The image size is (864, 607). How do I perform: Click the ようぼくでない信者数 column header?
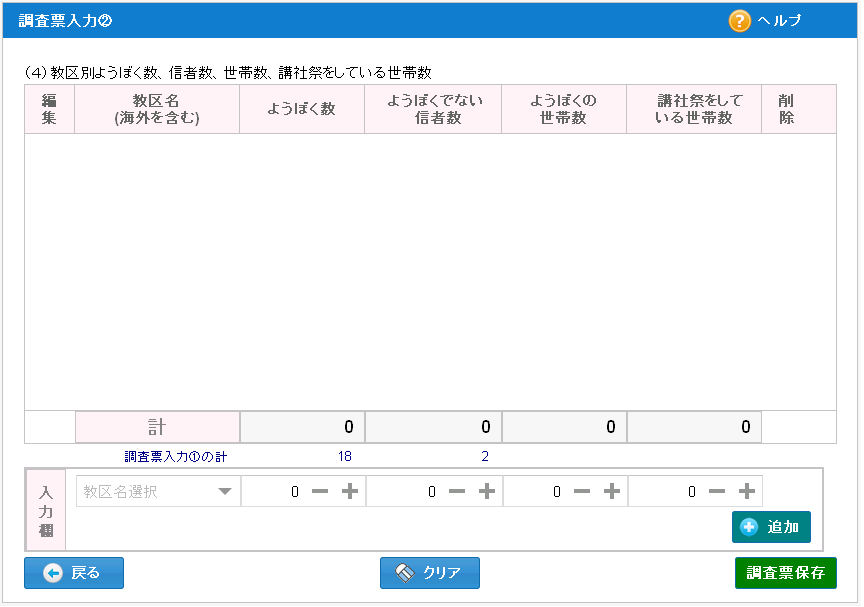pos(434,110)
